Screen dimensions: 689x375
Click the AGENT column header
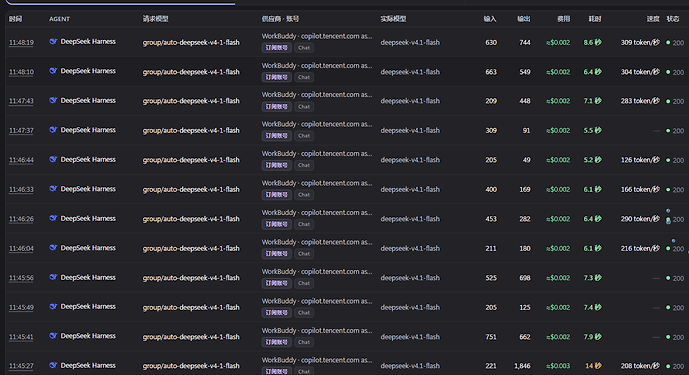(59, 19)
